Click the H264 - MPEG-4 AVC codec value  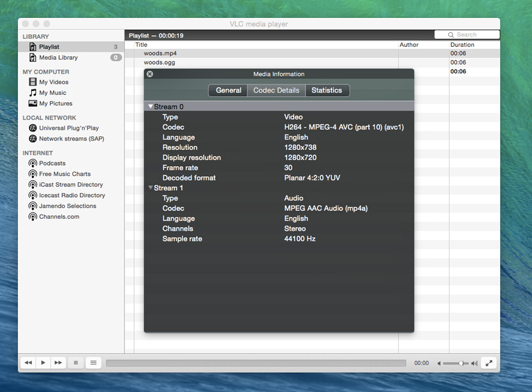click(344, 127)
